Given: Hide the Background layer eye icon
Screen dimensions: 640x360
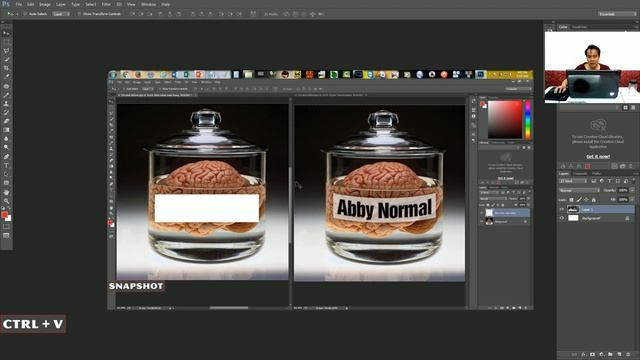Looking at the screenshot, I should 562,218.
